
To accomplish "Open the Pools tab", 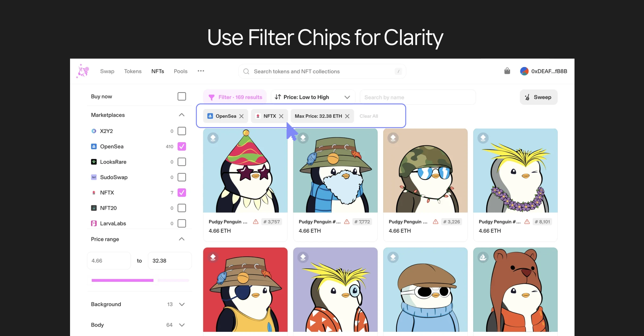I will pyautogui.click(x=181, y=71).
